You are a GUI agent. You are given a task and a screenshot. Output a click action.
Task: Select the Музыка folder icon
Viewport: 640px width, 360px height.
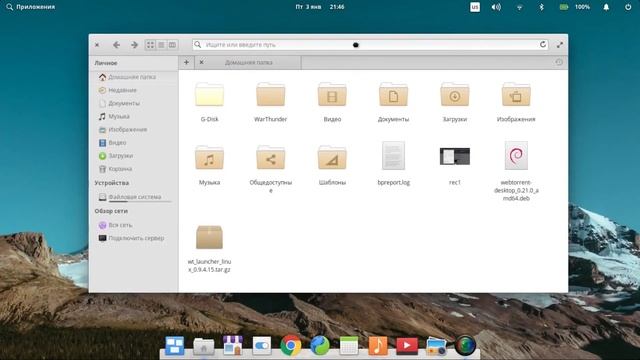tap(209, 158)
